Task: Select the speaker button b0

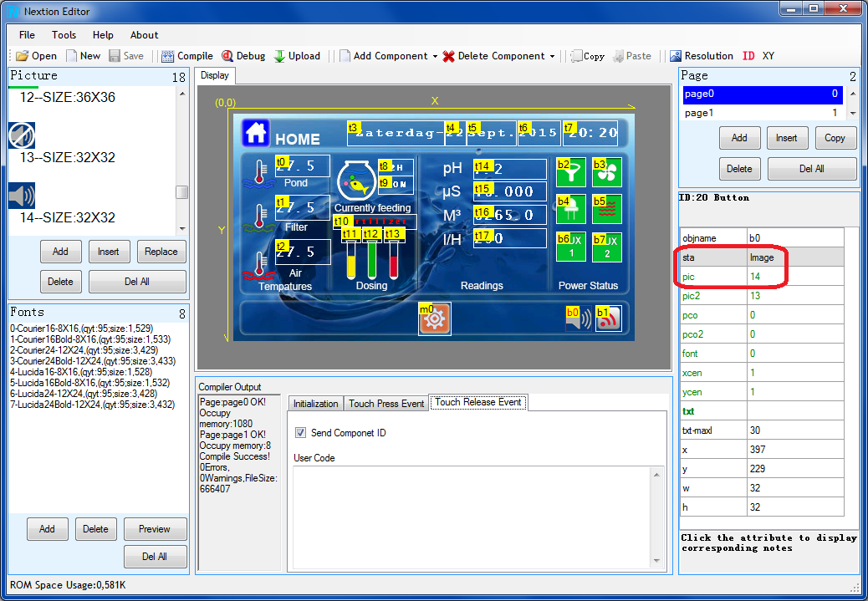Action: 579,318
